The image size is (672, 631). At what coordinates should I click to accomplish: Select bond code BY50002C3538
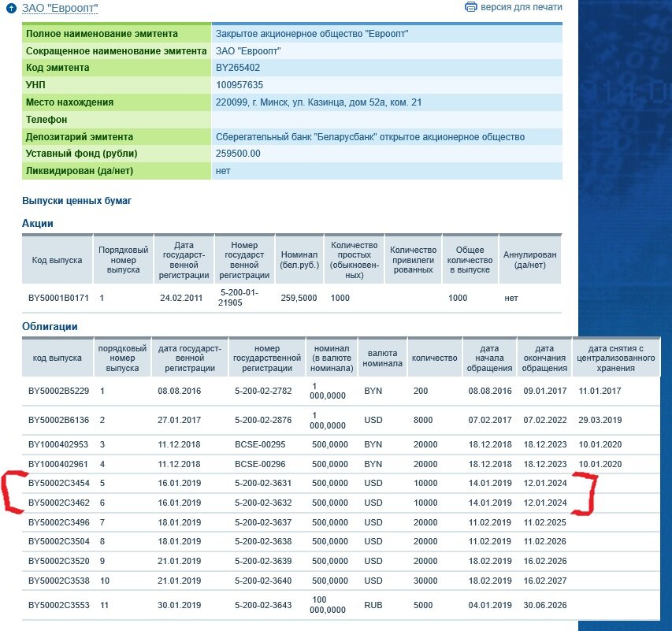(x=59, y=581)
